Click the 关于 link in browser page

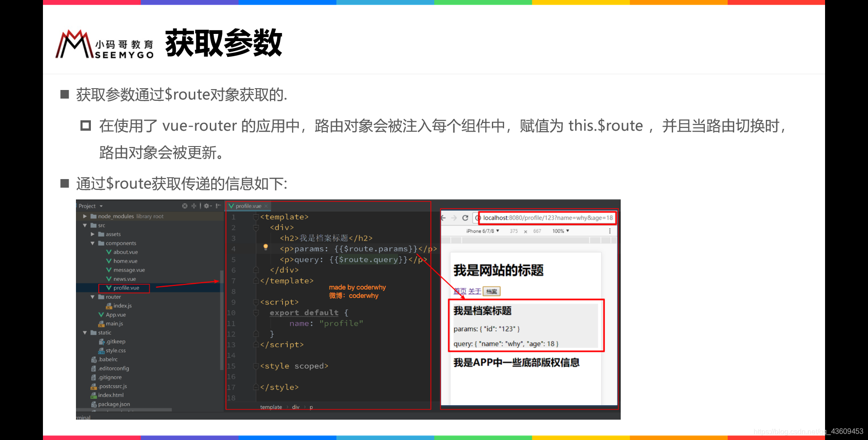point(475,291)
